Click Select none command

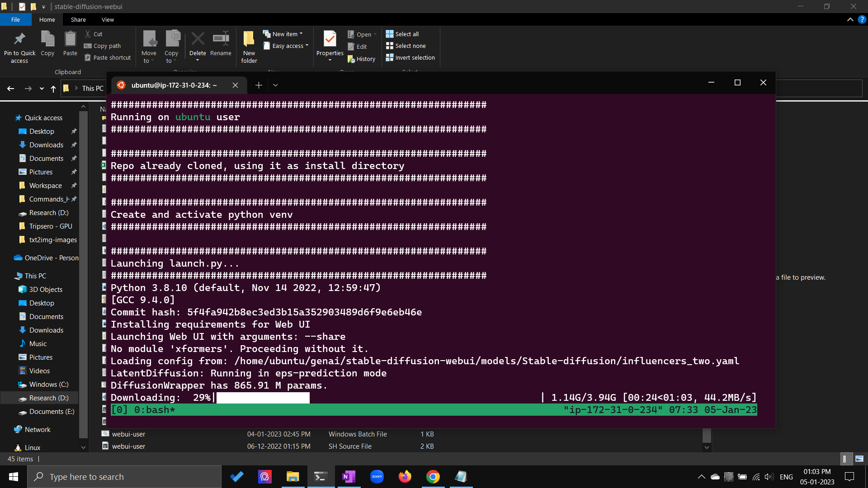[406, 46]
